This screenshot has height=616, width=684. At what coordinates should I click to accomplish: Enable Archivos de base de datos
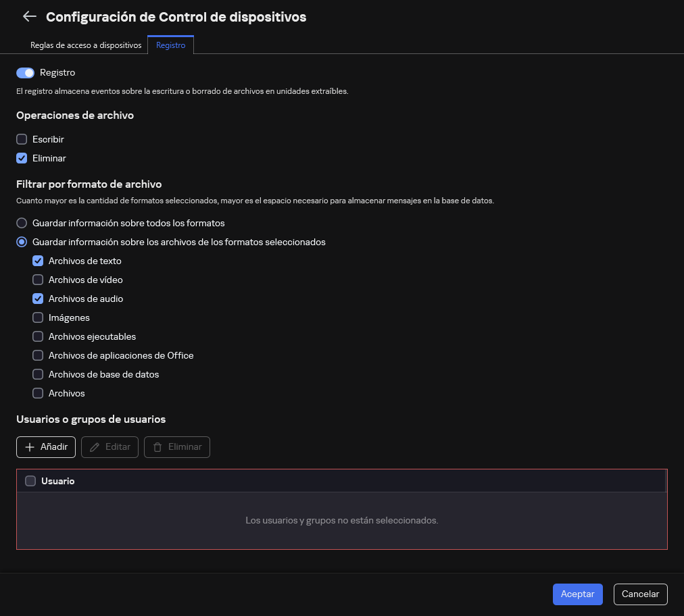(x=38, y=374)
